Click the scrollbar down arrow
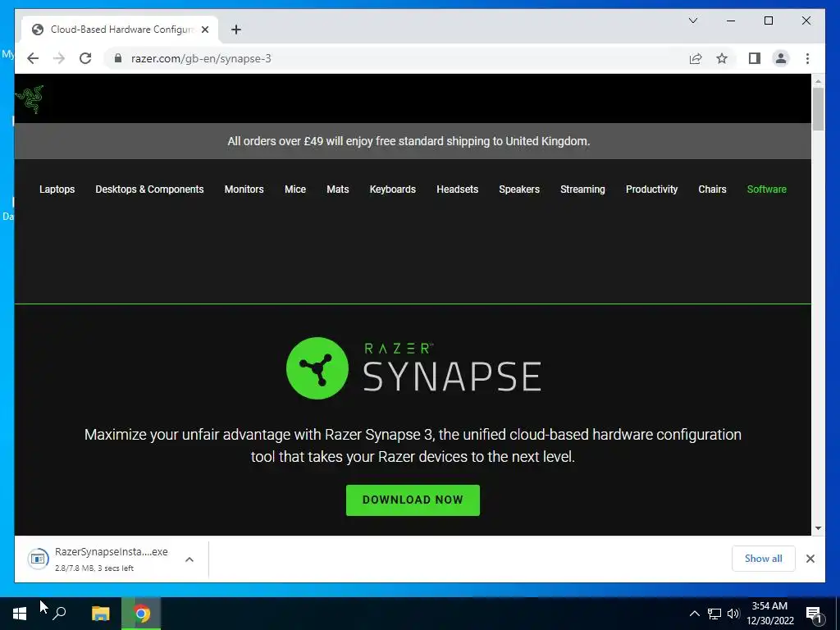840x630 pixels. tap(818, 528)
